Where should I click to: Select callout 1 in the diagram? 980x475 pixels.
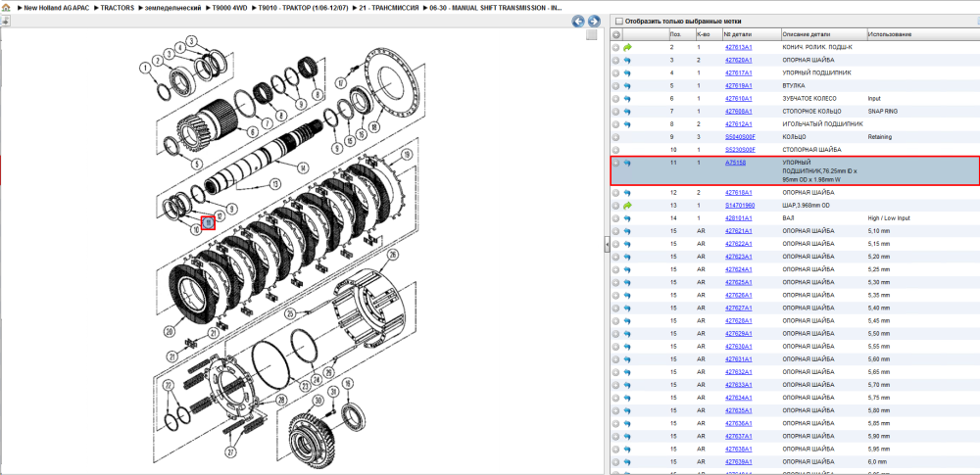click(x=145, y=67)
